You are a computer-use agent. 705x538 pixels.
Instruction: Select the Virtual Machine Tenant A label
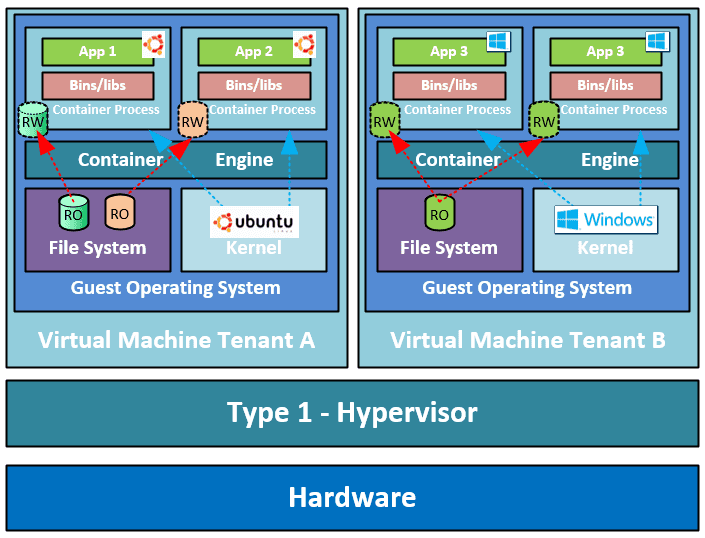pos(176,341)
